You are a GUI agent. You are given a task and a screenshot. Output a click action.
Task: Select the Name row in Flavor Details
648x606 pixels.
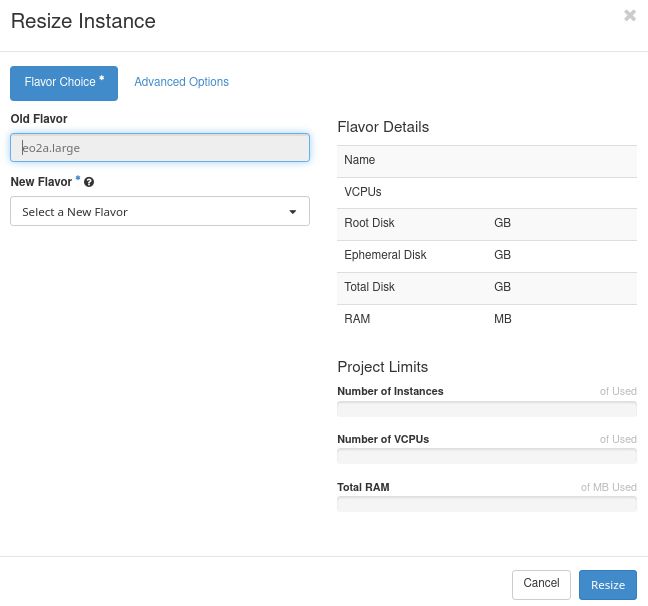(x=486, y=160)
